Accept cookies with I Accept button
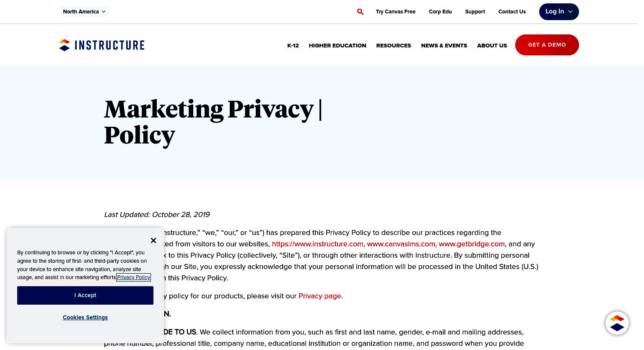 pyautogui.click(x=85, y=295)
